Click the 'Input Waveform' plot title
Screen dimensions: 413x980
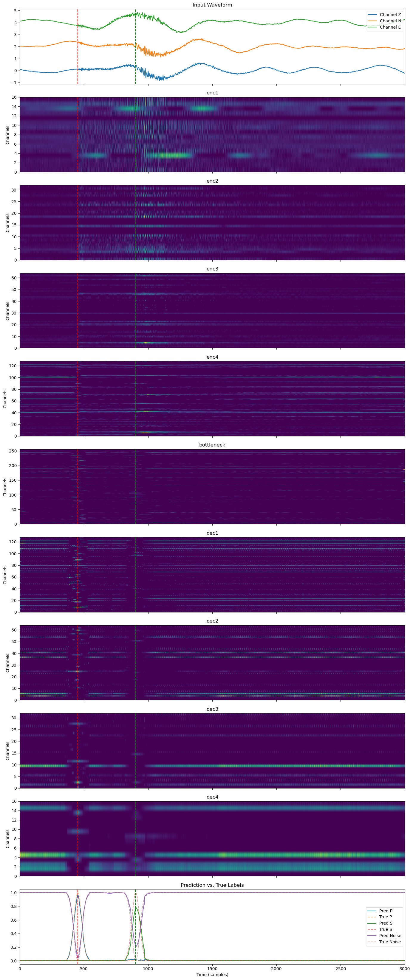click(x=212, y=5)
